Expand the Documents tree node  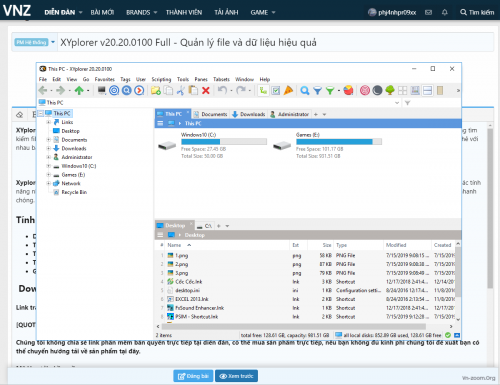pos(49,139)
